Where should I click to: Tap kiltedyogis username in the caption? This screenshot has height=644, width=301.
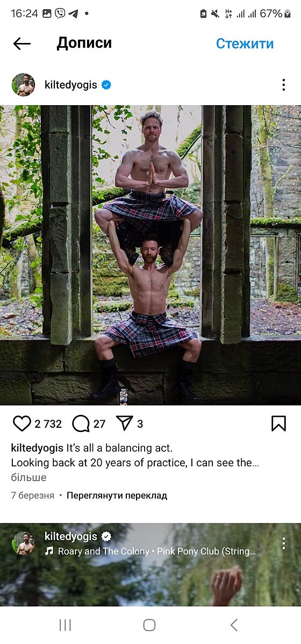(37, 448)
